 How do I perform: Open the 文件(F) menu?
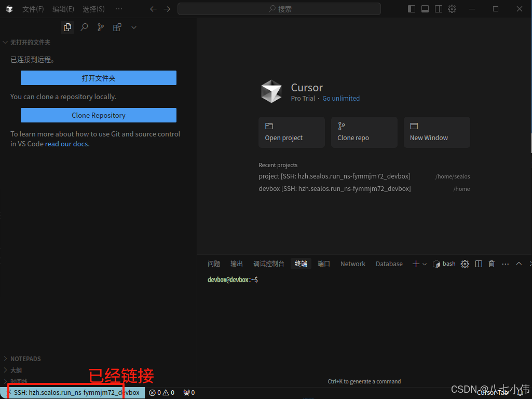point(33,9)
